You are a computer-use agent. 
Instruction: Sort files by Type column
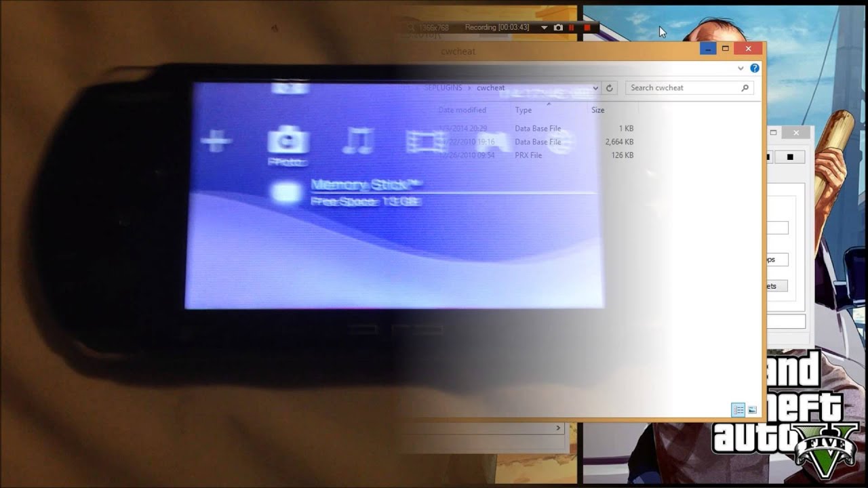523,110
